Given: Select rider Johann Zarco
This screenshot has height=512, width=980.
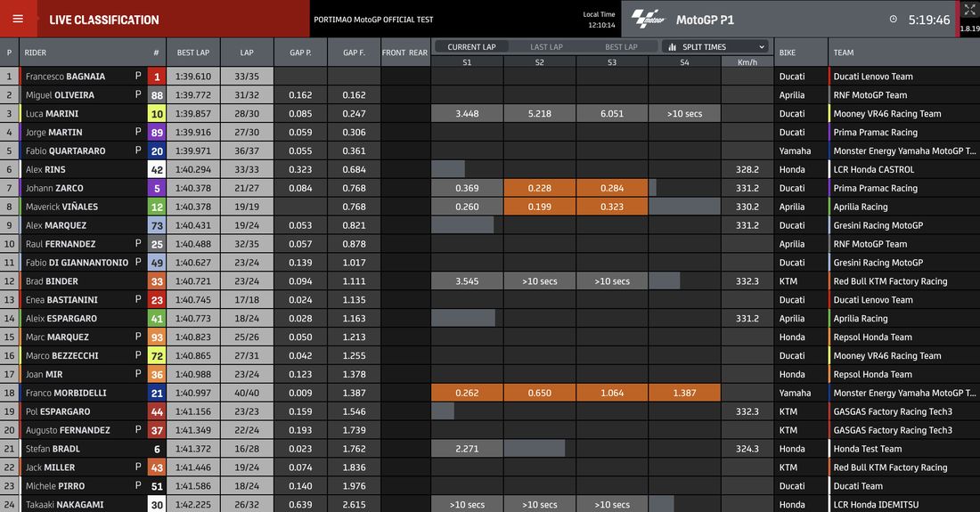Looking at the screenshot, I should [54, 188].
